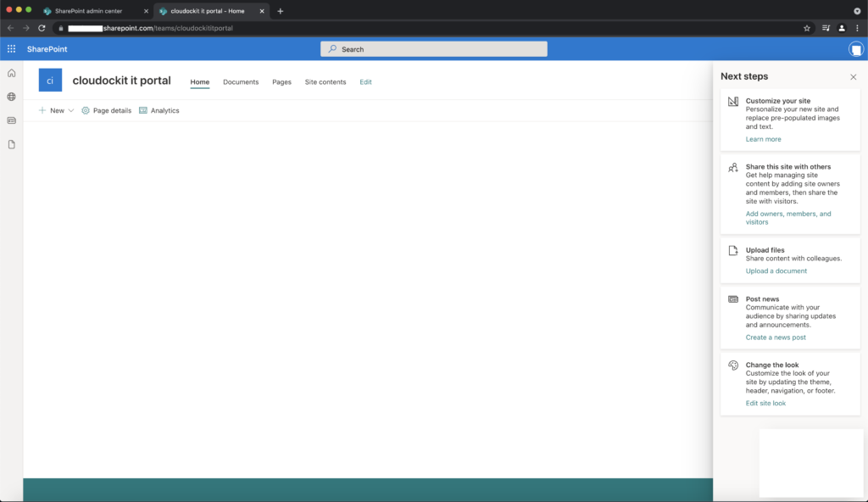Open the reading list icon in Chrome toolbar
This screenshot has height=502, width=868.
[x=826, y=28]
